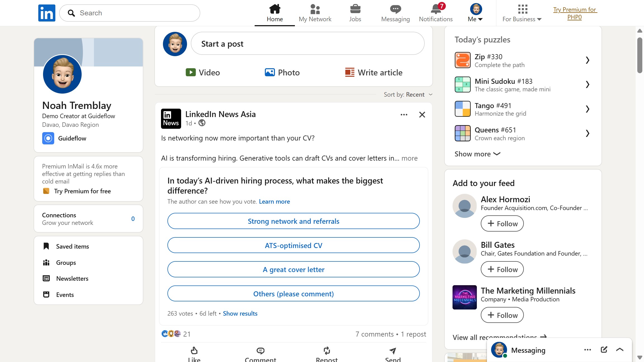644x362 pixels.
Task: Open Noah Tremblay profile picture
Action: 62,74
